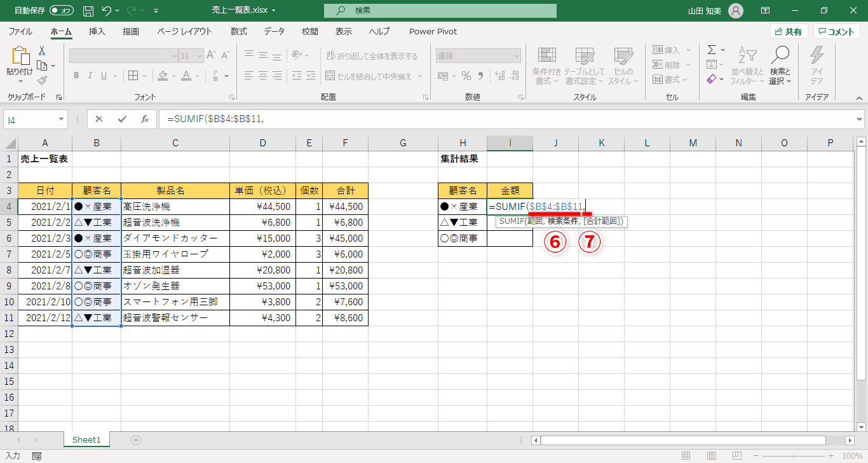
Task: Switch to the Data tab
Action: 274,31
